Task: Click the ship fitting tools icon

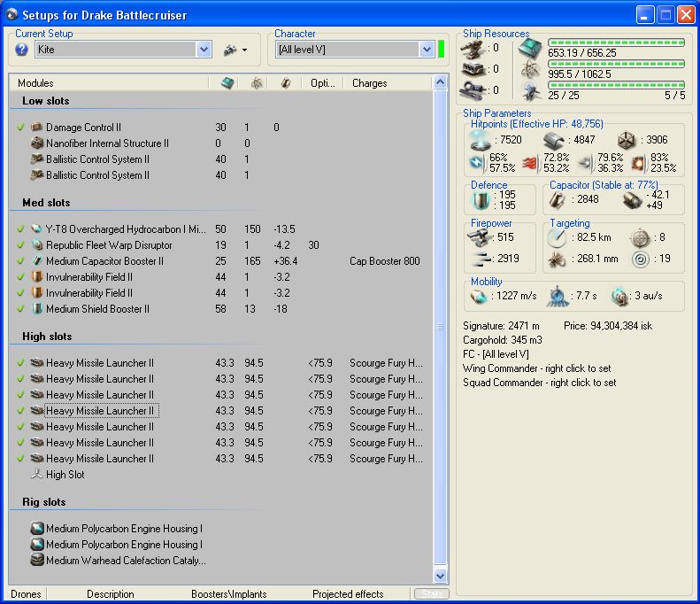Action: point(230,50)
